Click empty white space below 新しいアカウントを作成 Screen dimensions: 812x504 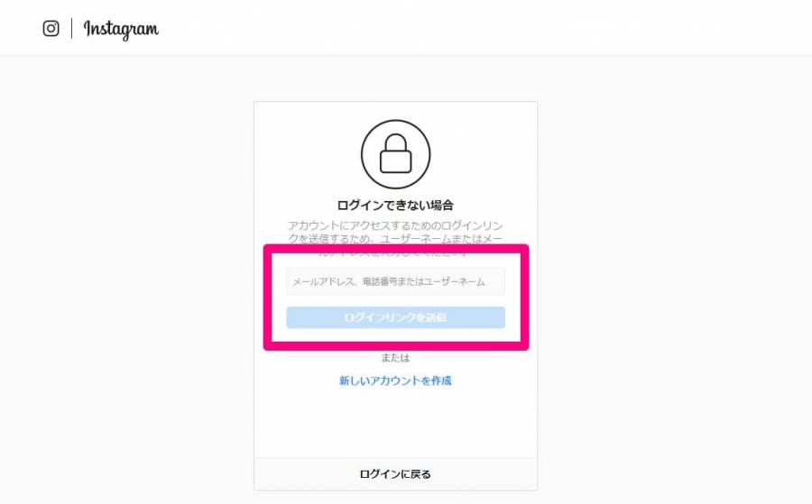tap(395, 422)
